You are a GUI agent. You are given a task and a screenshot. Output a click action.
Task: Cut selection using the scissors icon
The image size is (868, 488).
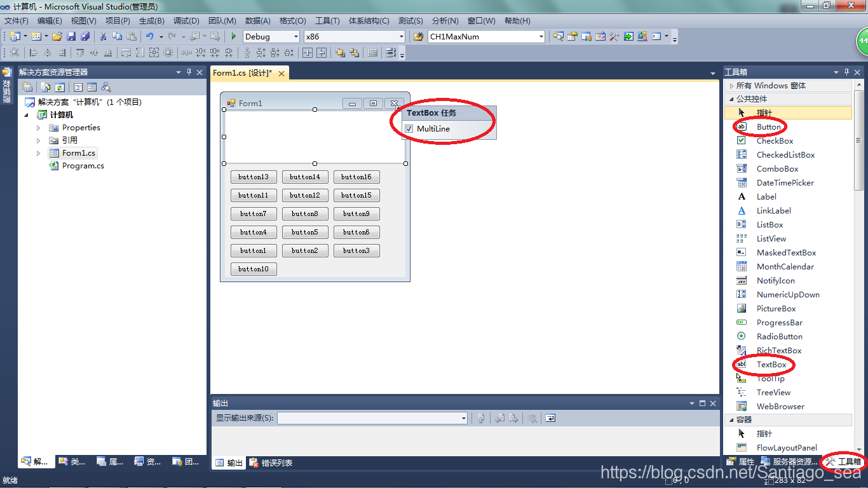[103, 36]
